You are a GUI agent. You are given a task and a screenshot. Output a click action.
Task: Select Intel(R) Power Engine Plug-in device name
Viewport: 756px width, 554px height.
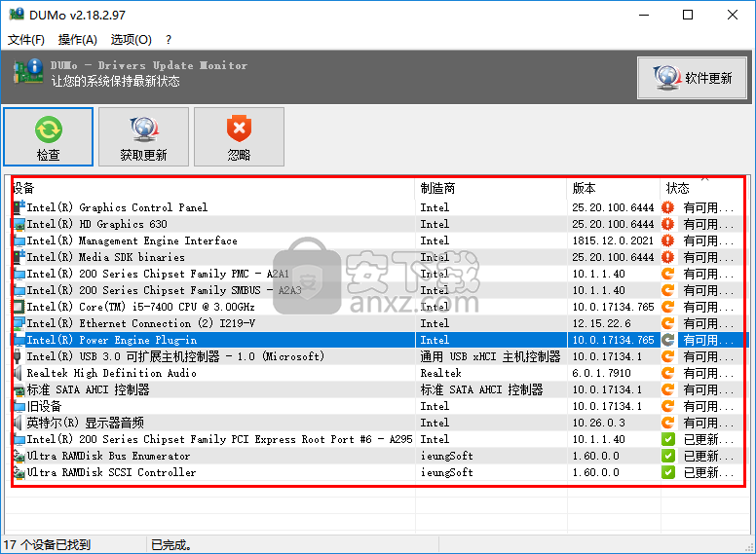[x=111, y=340]
